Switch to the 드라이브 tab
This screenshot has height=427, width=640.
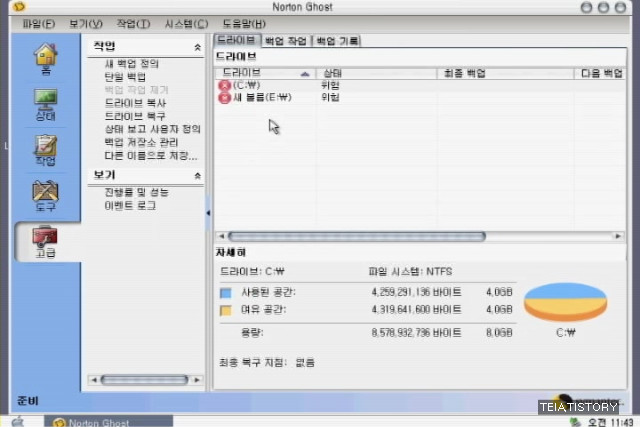(237, 40)
